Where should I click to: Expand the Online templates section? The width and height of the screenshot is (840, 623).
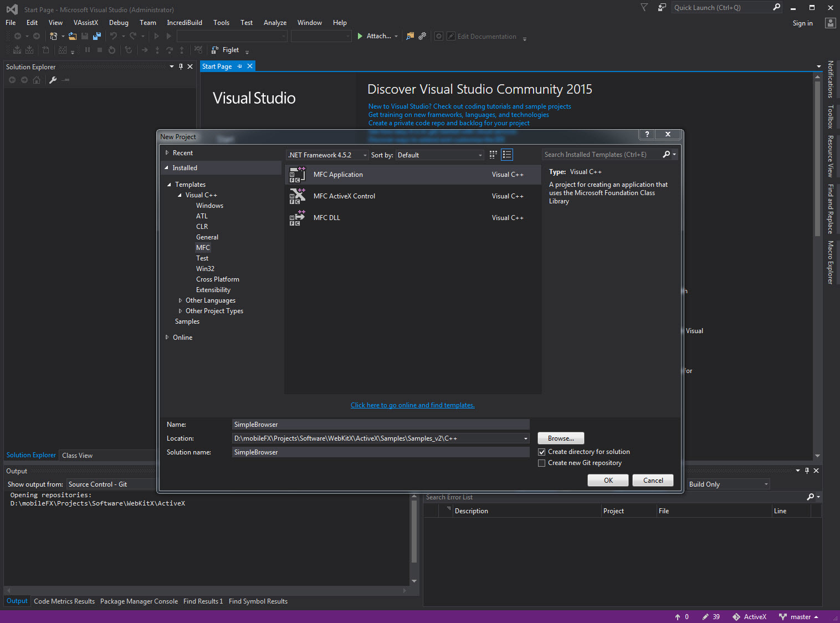click(x=168, y=337)
